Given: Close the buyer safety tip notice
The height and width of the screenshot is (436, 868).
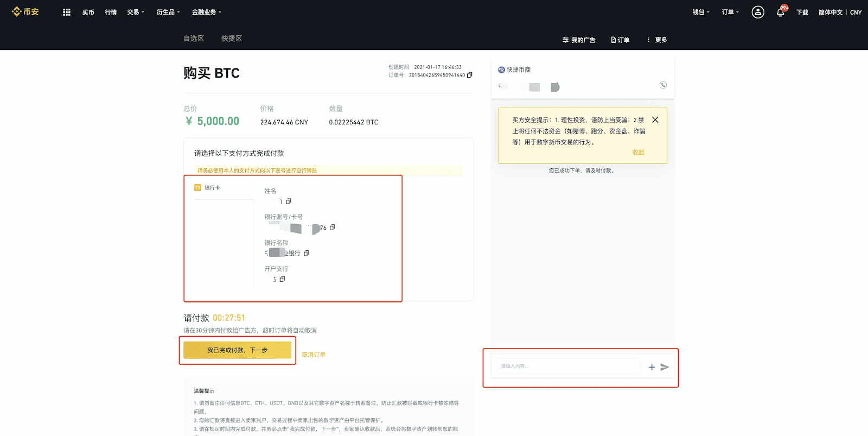Looking at the screenshot, I should 655,120.
